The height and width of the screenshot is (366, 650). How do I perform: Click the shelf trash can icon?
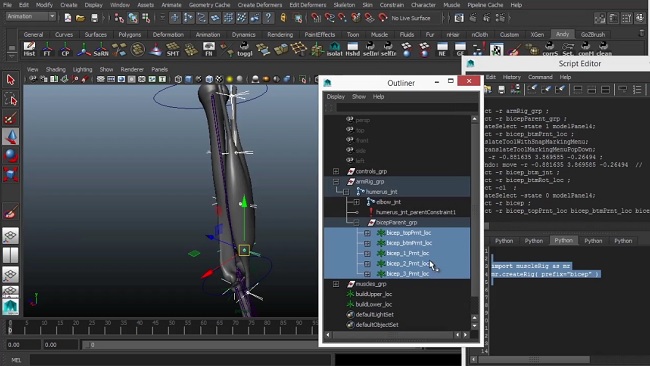[642, 33]
